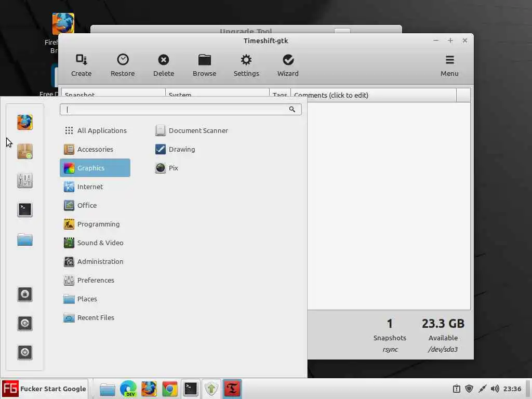Screen dimensions: 532x399
Task: Open the Office category
Action: pos(95,205)
